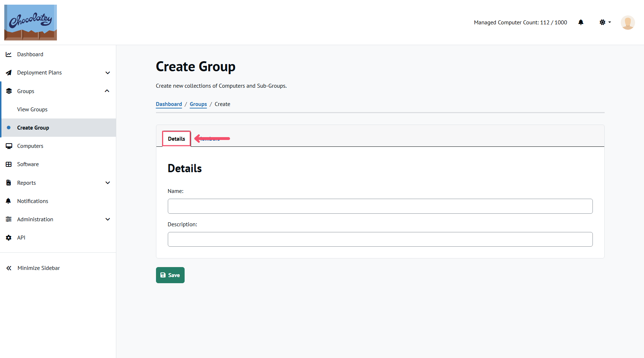Image resolution: width=644 pixels, height=358 pixels.
Task: Open Computers in the sidebar
Action: click(58, 146)
